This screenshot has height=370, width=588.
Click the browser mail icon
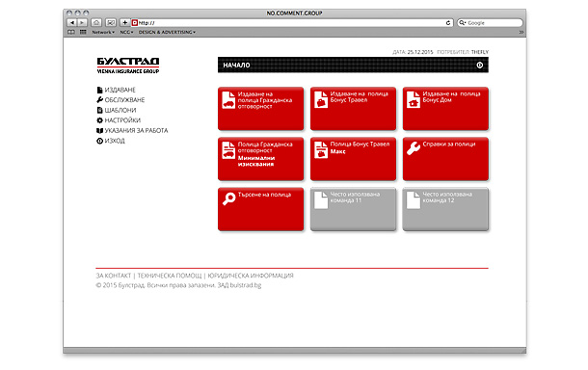coord(111,23)
